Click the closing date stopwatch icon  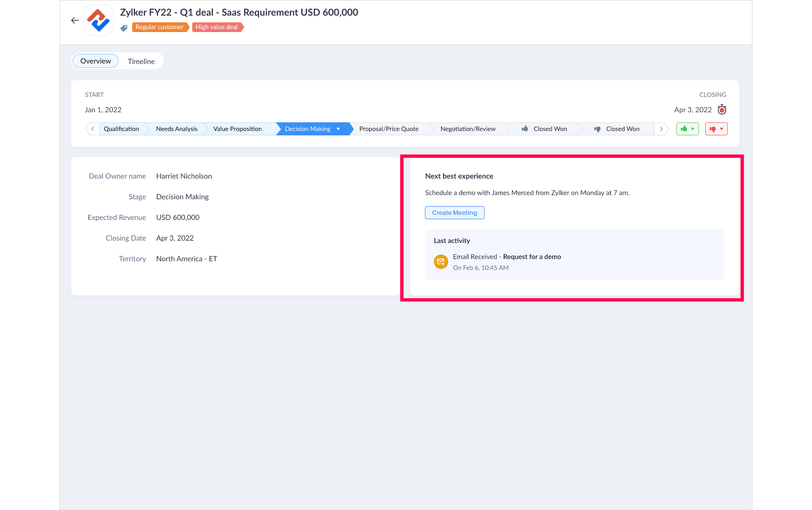(x=722, y=110)
